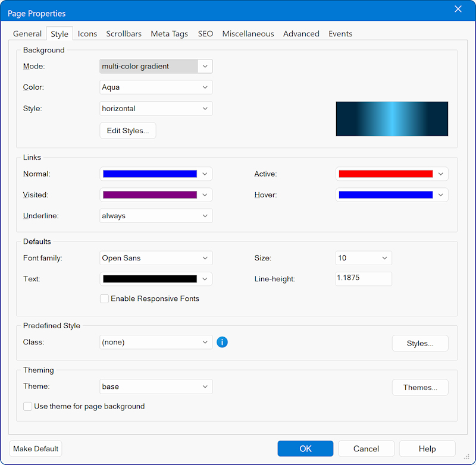Close the Page Properties dialog
The width and height of the screenshot is (476, 465).
458,9
